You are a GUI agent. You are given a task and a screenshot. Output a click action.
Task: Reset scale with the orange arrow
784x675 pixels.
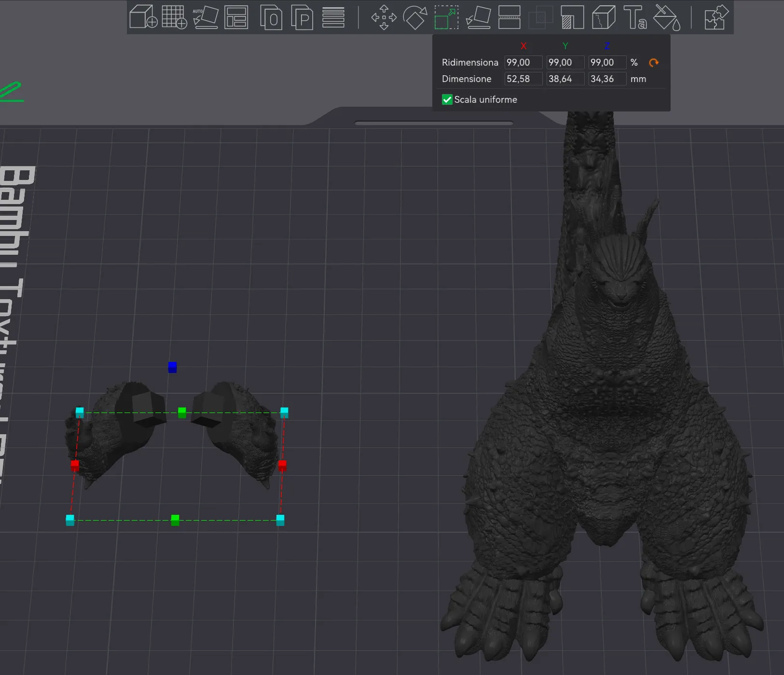[x=654, y=63]
